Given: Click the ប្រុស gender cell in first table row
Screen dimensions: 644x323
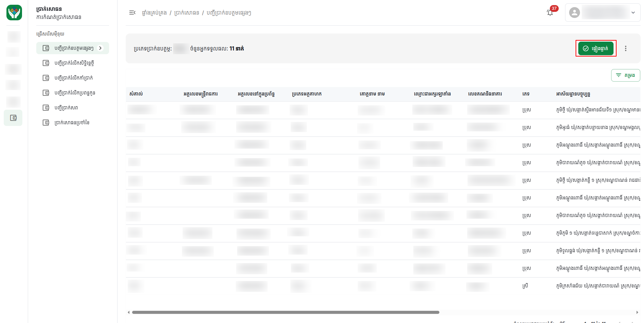Looking at the screenshot, I should (x=526, y=110).
